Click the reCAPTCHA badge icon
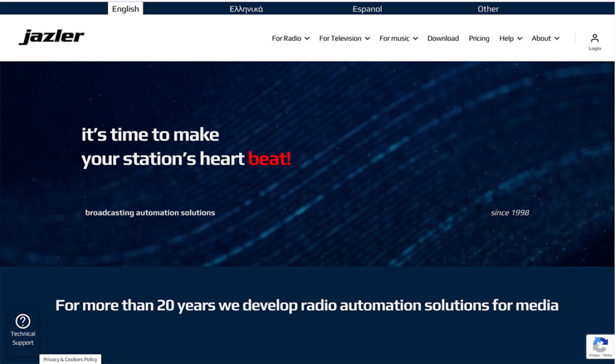The height and width of the screenshot is (364, 615). point(600,345)
